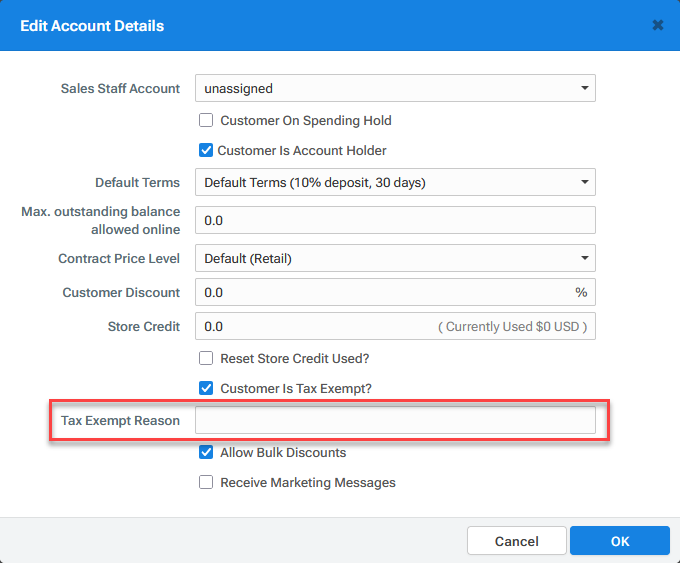Click the Tax Exempt Reason label

120,420
